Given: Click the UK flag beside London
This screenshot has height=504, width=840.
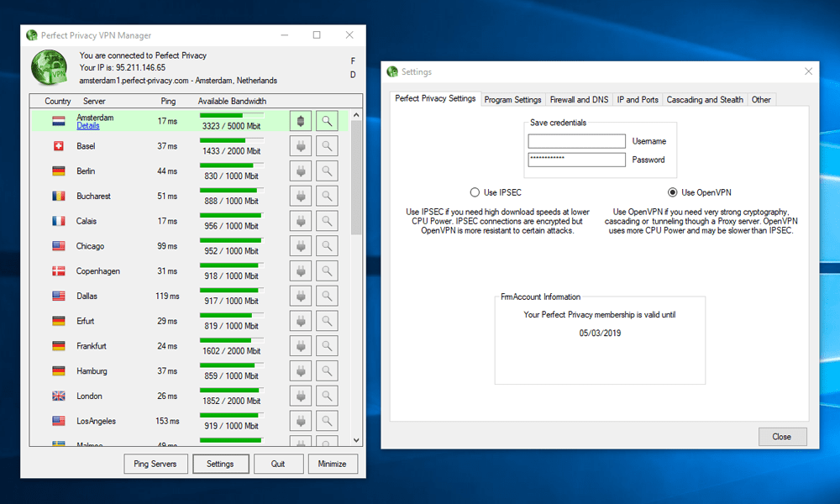Looking at the screenshot, I should coord(59,396).
